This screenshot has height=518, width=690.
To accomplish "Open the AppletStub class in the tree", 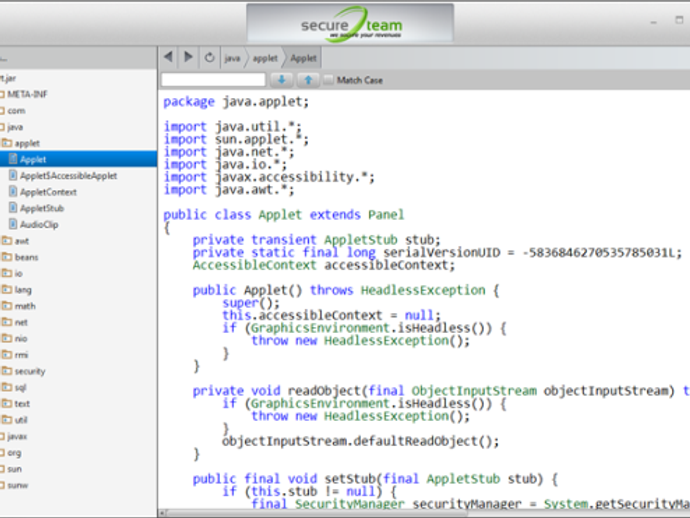I will (42, 208).
